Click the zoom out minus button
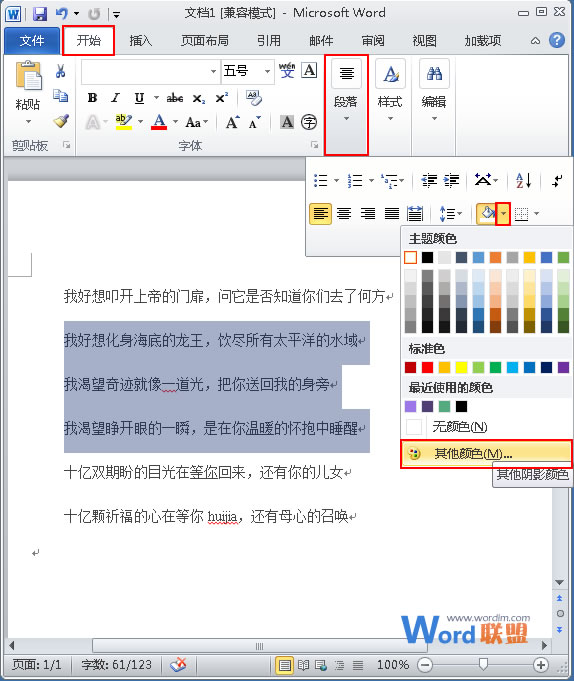 425,664
